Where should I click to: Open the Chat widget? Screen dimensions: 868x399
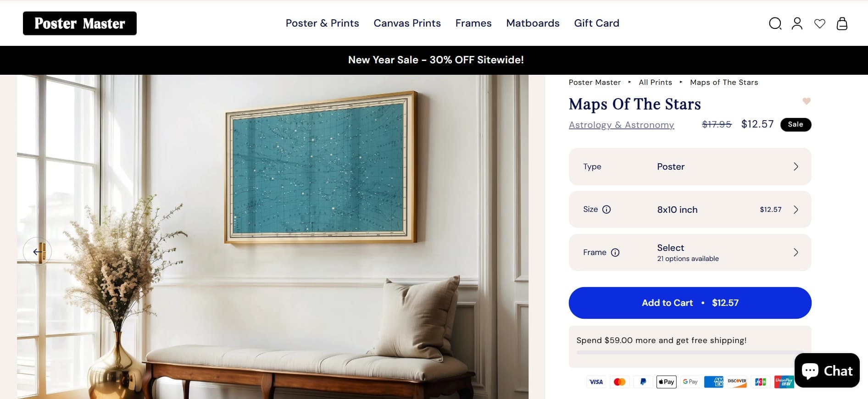(x=827, y=371)
